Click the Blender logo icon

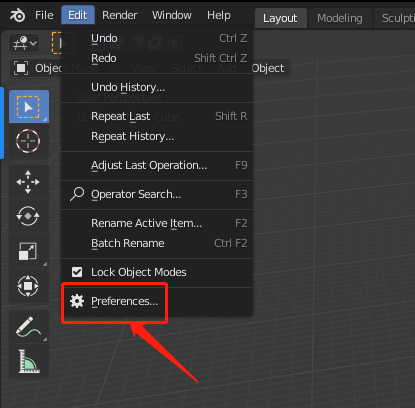pyautogui.click(x=17, y=15)
